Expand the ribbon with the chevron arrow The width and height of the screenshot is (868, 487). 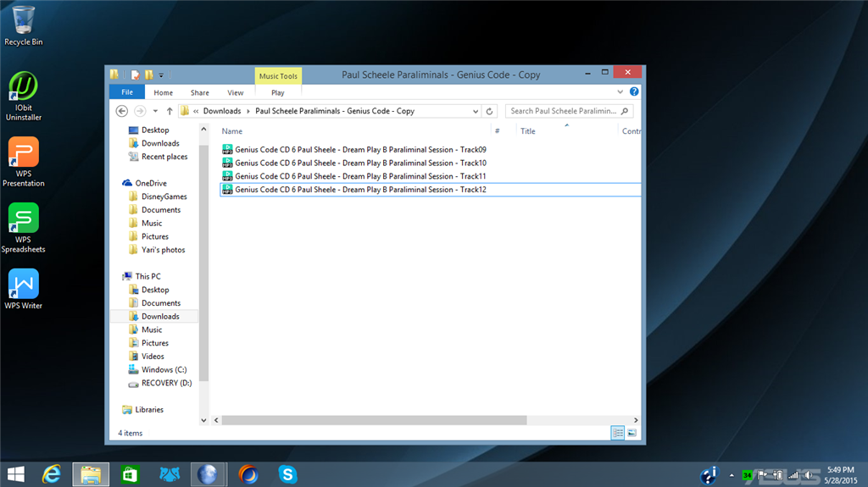pos(620,91)
